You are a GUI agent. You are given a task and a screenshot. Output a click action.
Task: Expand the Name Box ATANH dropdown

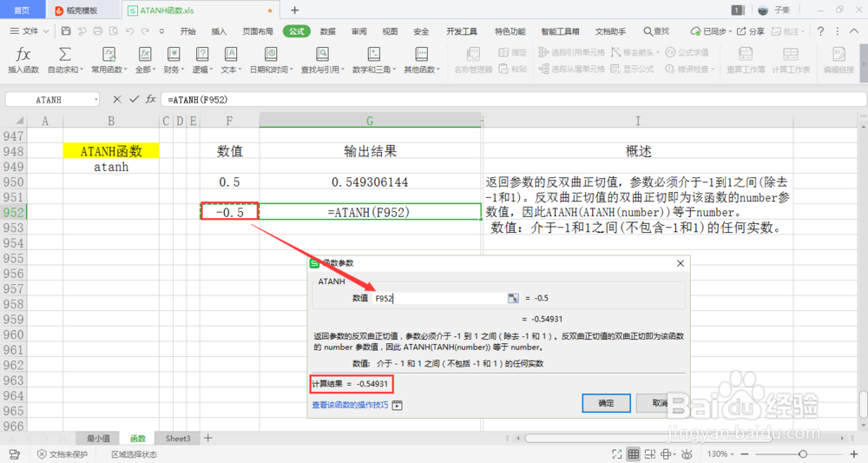tap(95, 100)
